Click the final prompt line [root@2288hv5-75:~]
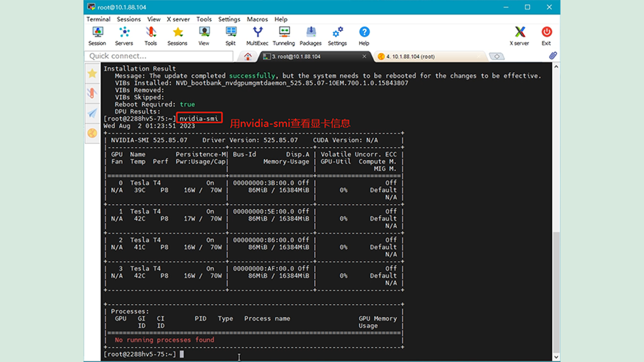This screenshot has width=644, height=362. [140, 354]
